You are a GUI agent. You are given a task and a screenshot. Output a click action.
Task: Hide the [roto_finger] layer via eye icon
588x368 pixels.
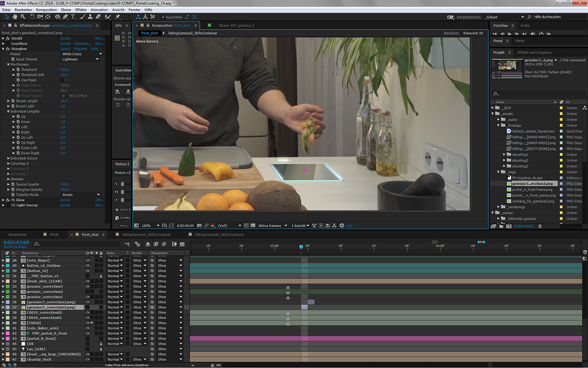[x=87, y=260]
